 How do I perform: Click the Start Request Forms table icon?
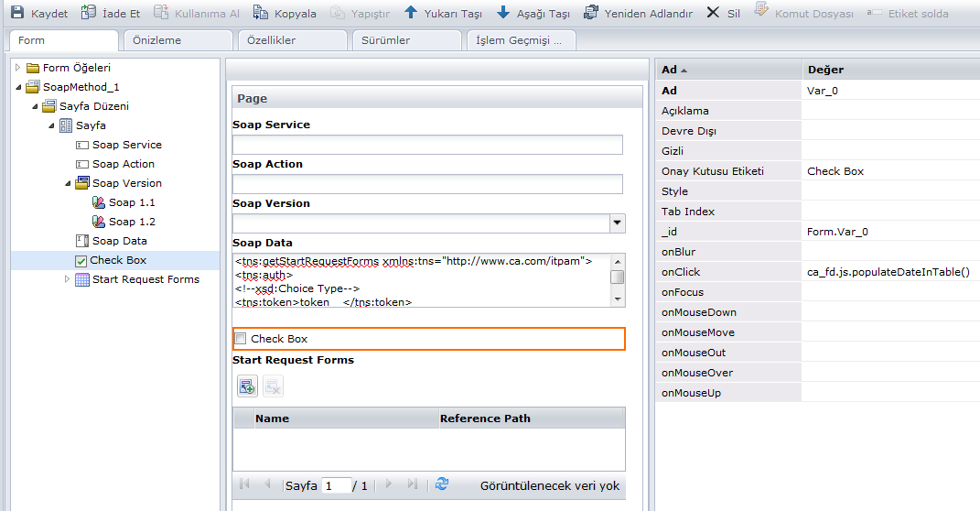click(x=81, y=279)
